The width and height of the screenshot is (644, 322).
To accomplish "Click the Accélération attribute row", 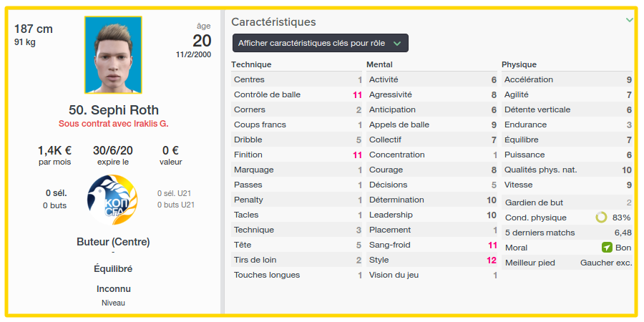I will pyautogui.click(x=567, y=79).
